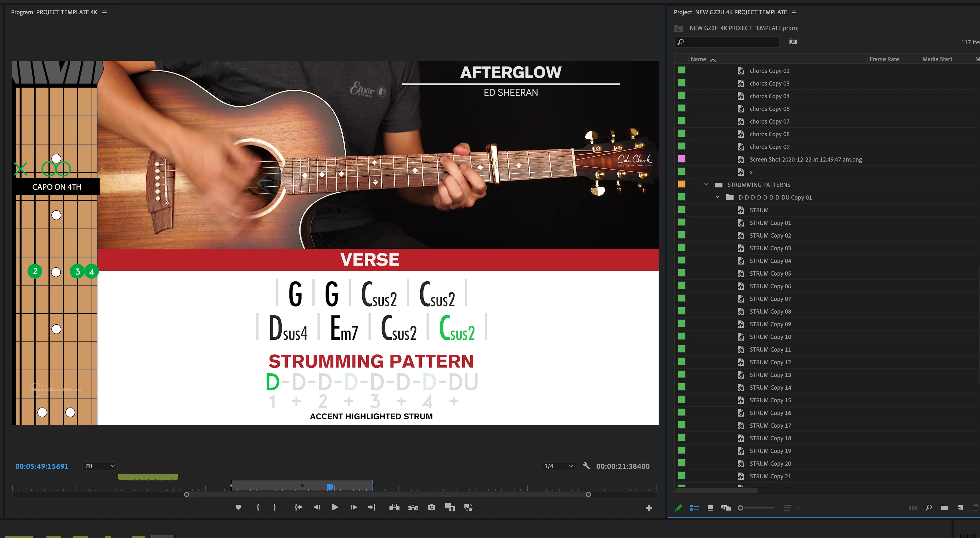Open the 1/4 playback resolution dropdown
Screen dimensions: 980x538
click(558, 466)
